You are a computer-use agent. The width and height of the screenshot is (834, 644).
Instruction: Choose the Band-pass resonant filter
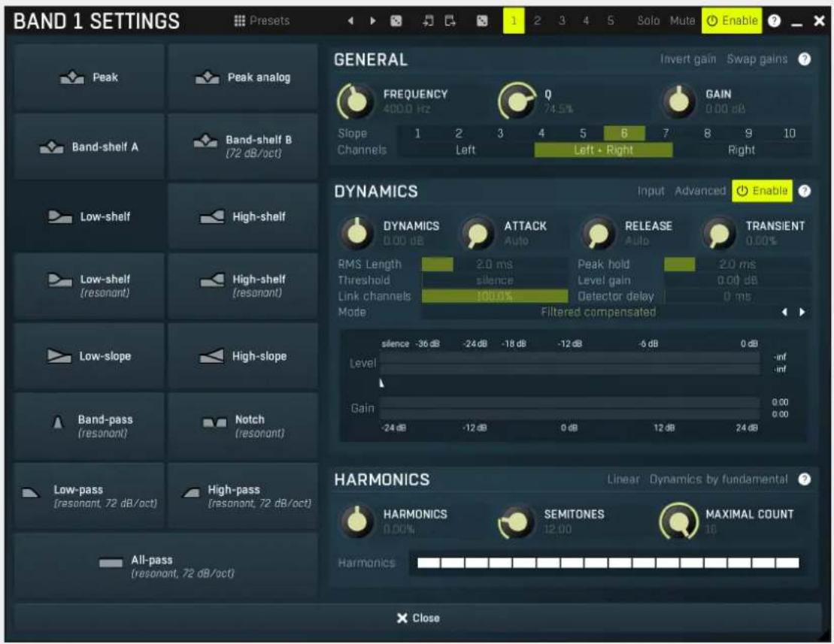click(89, 426)
